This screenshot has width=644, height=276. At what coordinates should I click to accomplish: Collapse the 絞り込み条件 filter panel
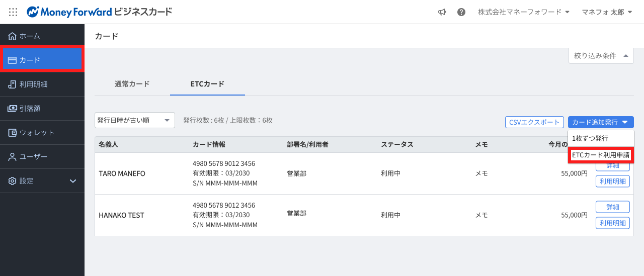coord(601,56)
